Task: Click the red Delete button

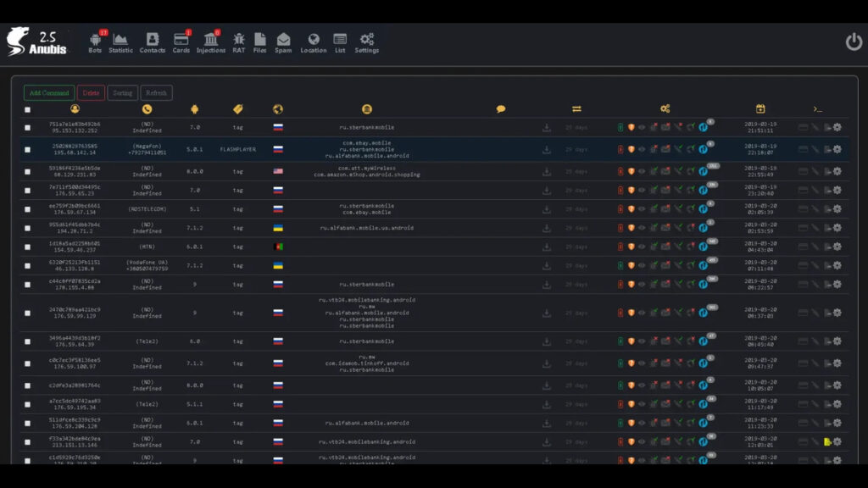Action: 91,93
